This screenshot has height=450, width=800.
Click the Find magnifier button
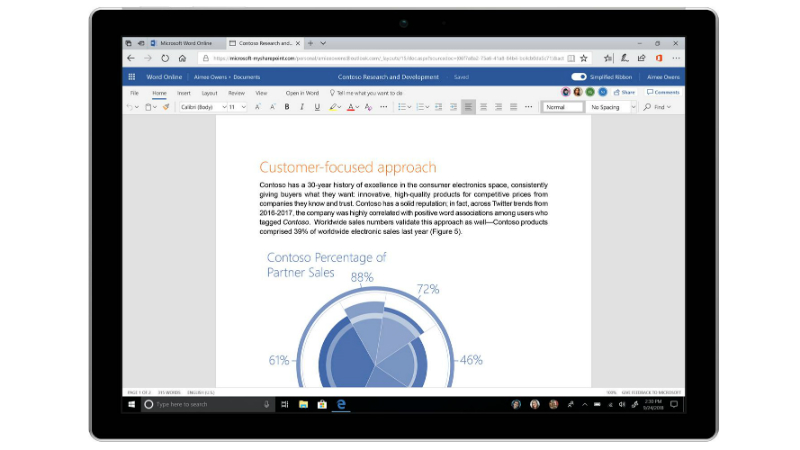(657, 107)
